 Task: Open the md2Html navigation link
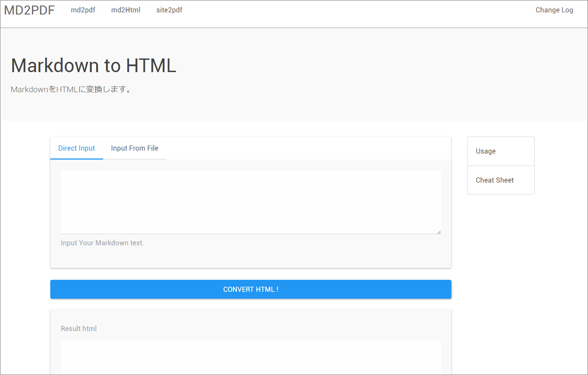(126, 10)
